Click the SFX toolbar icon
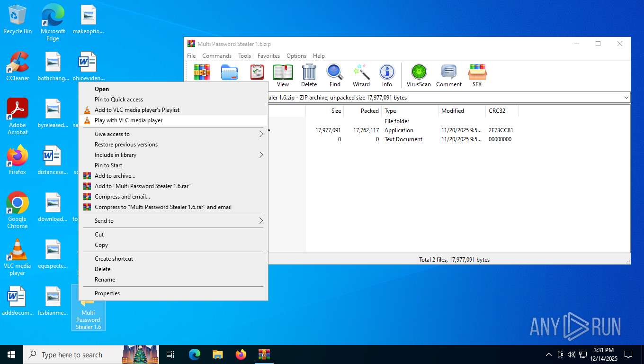 click(477, 76)
